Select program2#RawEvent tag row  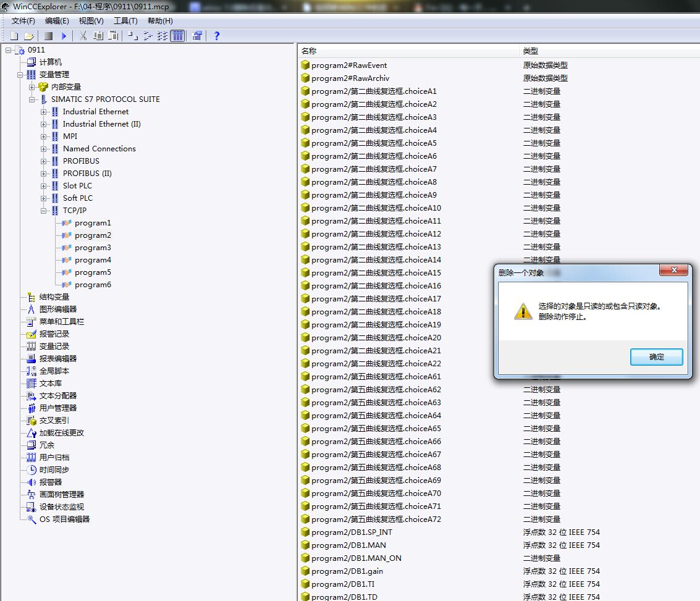349,65
